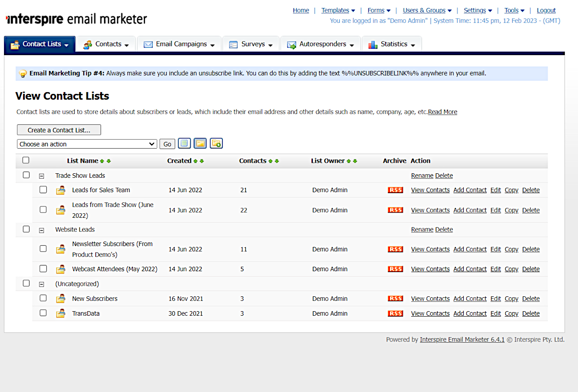Viewport: 578px width, 392px height.
Task: Check the Trade Show Leads folder checkbox
Action: pyautogui.click(x=26, y=175)
